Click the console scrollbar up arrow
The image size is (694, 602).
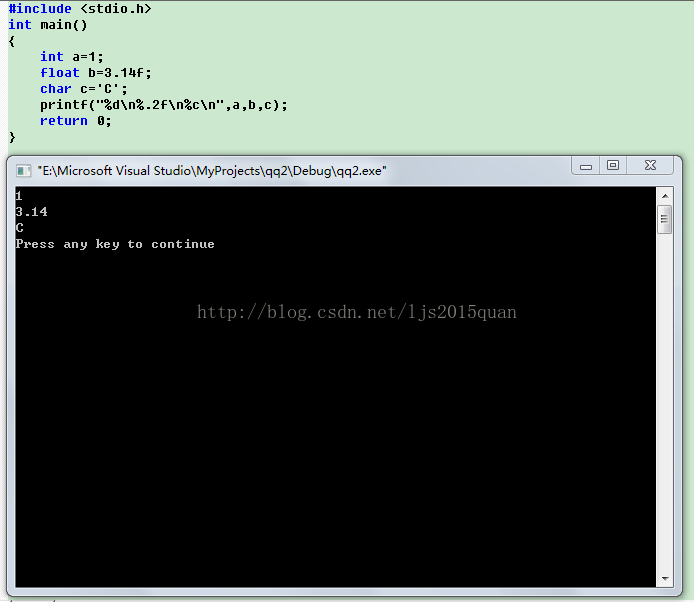(665, 196)
